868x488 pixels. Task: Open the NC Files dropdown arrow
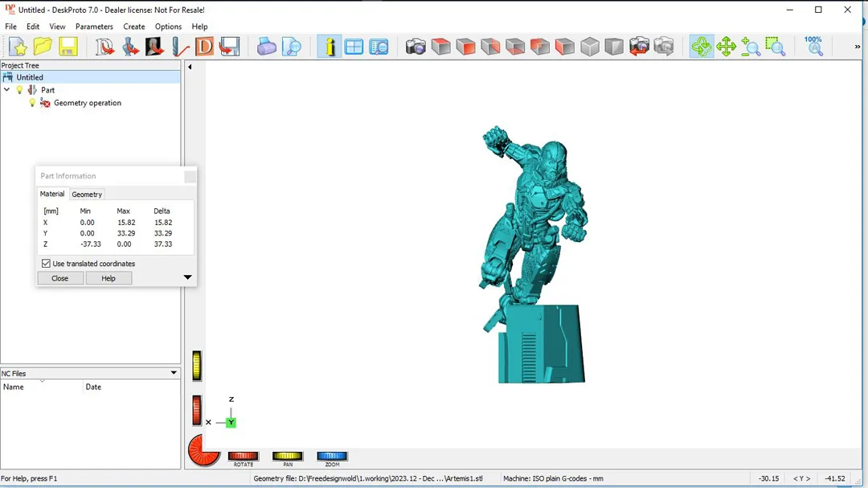(x=174, y=373)
